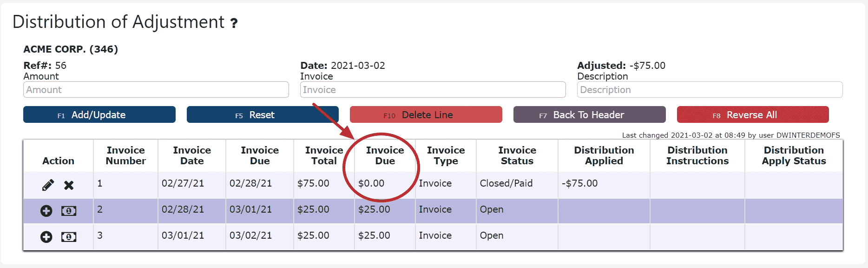Click the money bill icon for invoice 3
Viewport: 868px width, 268px height.
click(69, 237)
